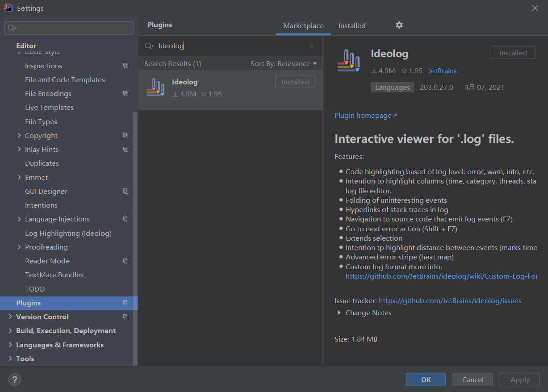548x392 pixels.
Task: Open plugin settings gear menu
Action: pos(399,25)
